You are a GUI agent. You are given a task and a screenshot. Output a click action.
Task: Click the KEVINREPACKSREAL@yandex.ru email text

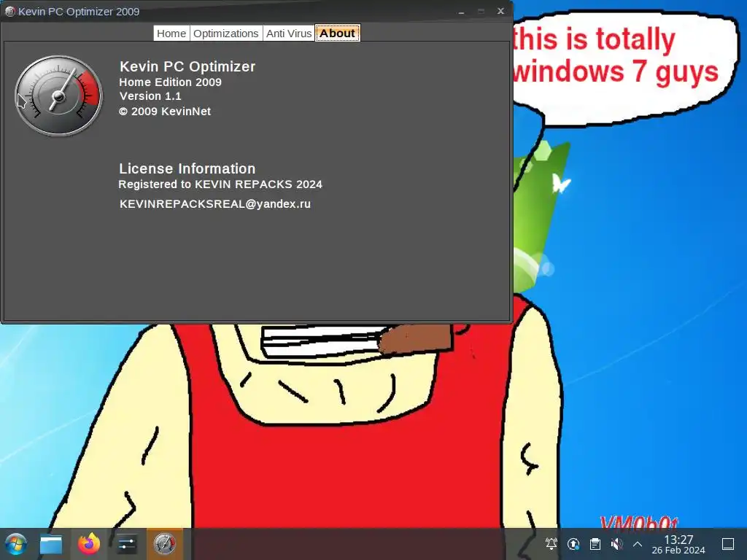pos(215,204)
